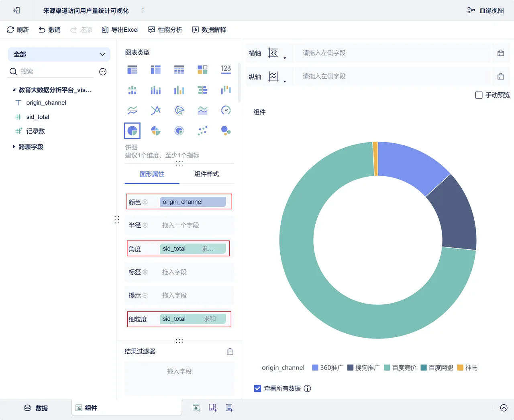Select the rose chart type icon
The width and height of the screenshot is (514, 420).
point(155,130)
